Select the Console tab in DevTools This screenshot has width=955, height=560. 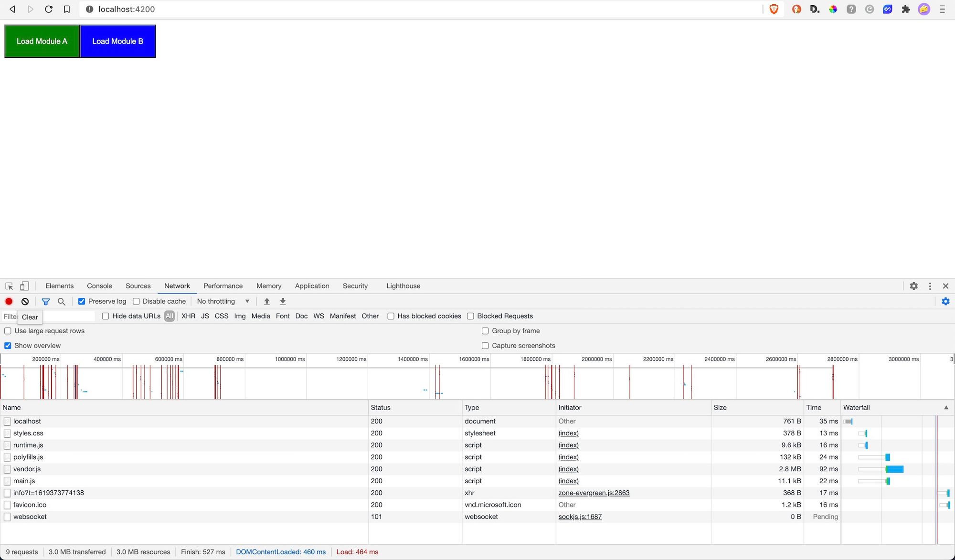coord(99,285)
